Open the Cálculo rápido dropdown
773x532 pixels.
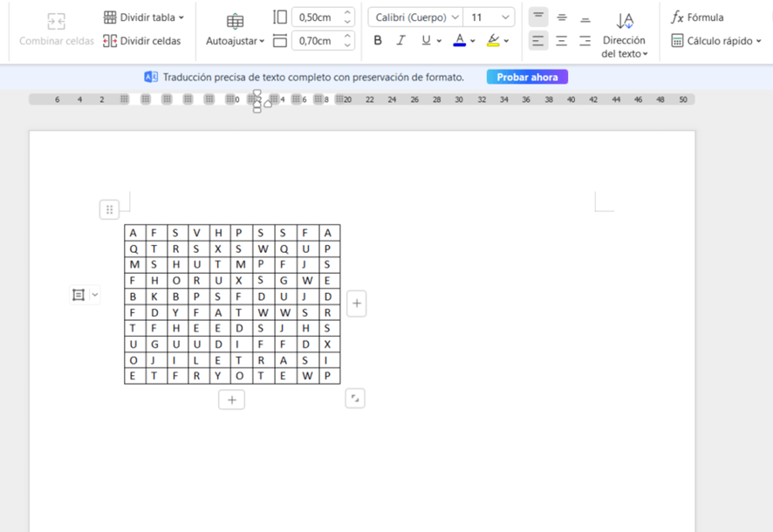[715, 41]
